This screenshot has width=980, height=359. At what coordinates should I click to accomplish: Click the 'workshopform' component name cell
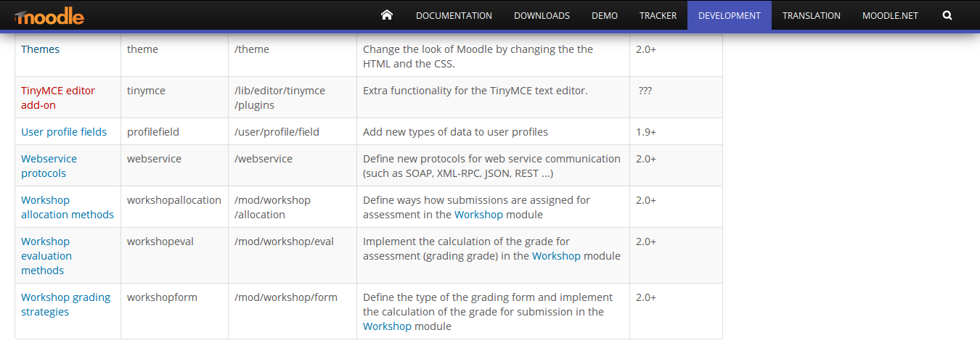(174, 311)
